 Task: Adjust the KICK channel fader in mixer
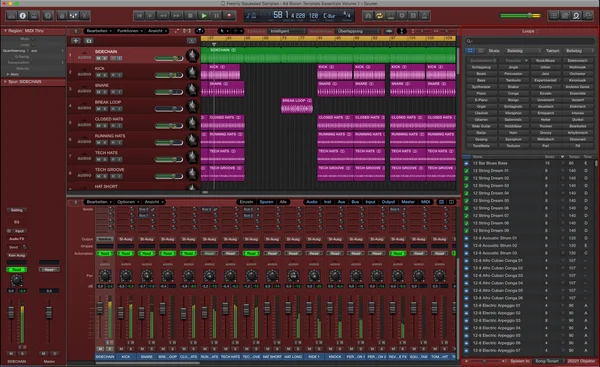(121, 313)
